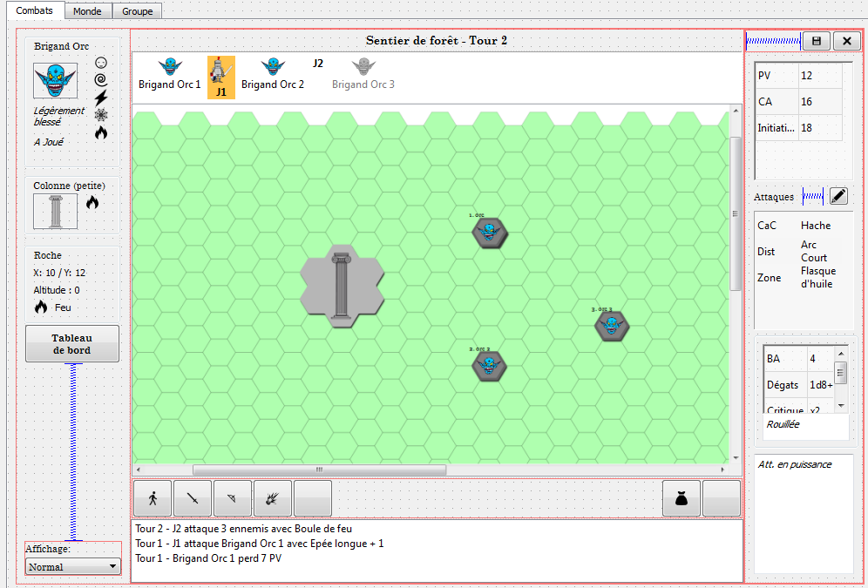Open the Affichage dropdown set to Normal
The width and height of the screenshot is (868, 588).
tap(73, 566)
